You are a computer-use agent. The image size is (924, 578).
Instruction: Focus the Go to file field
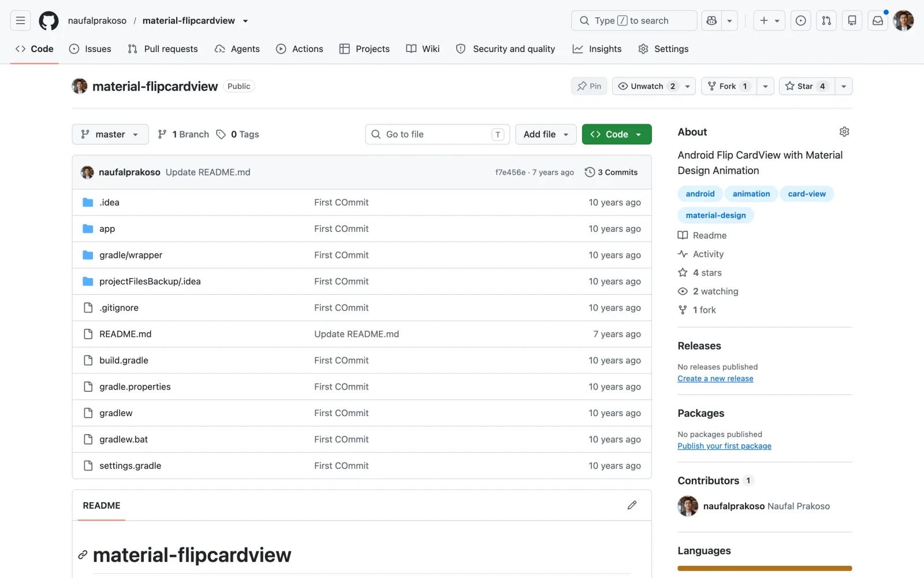click(437, 134)
